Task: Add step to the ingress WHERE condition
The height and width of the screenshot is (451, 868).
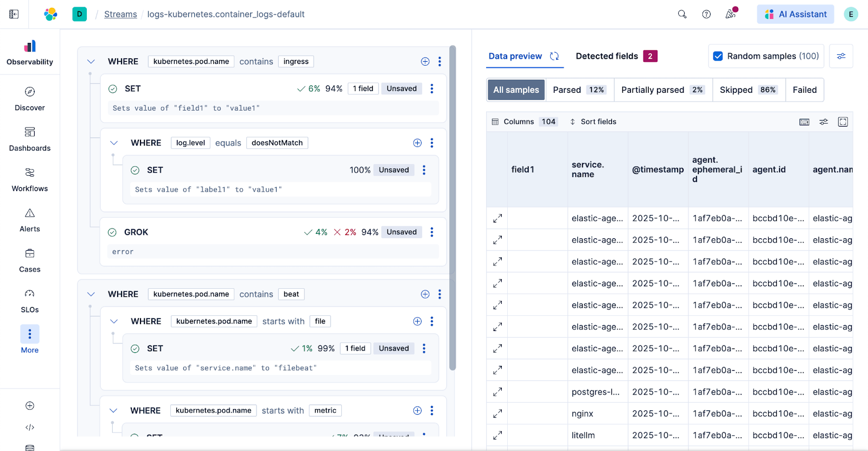Action: click(425, 61)
